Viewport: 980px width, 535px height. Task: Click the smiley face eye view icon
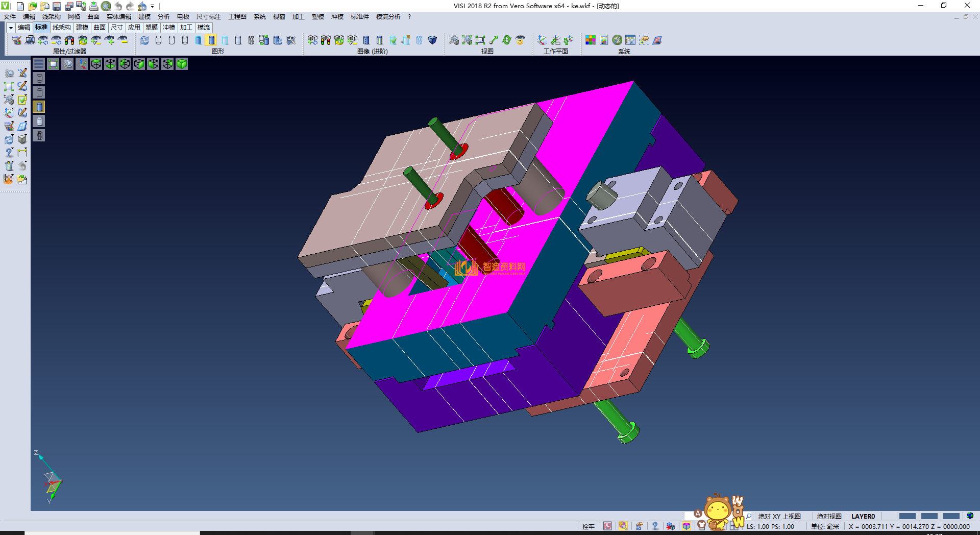click(520, 40)
